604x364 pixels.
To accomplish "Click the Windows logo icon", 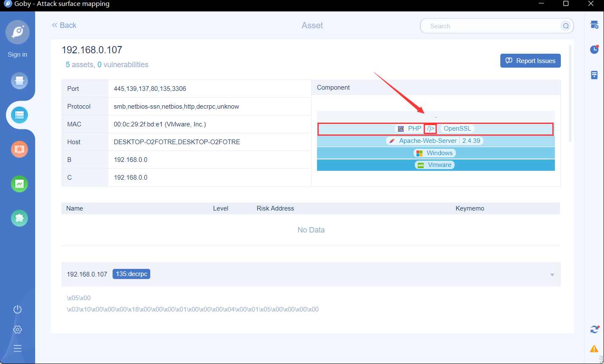I will tap(419, 153).
